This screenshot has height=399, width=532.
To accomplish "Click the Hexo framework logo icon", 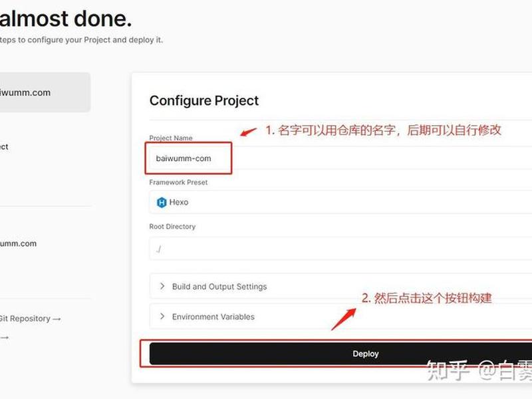I will coord(162,202).
